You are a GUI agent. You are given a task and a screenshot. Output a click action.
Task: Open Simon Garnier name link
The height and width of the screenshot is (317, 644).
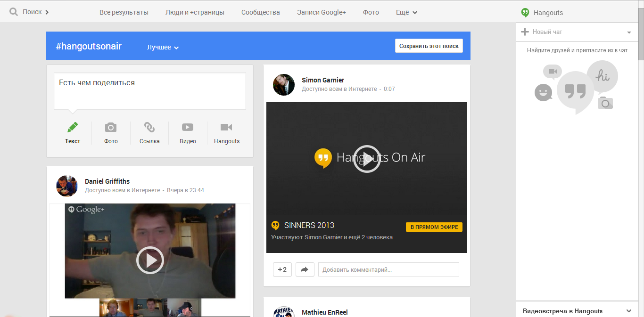point(323,80)
